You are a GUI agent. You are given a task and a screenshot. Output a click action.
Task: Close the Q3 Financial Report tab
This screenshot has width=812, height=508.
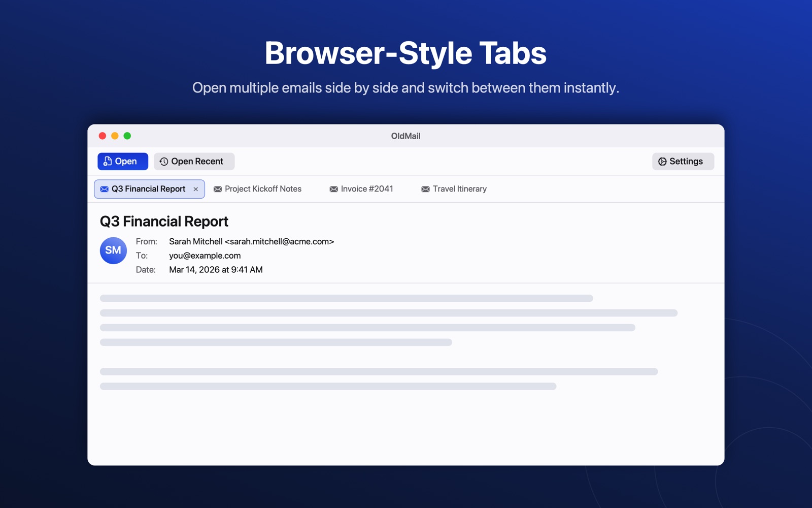click(x=196, y=189)
